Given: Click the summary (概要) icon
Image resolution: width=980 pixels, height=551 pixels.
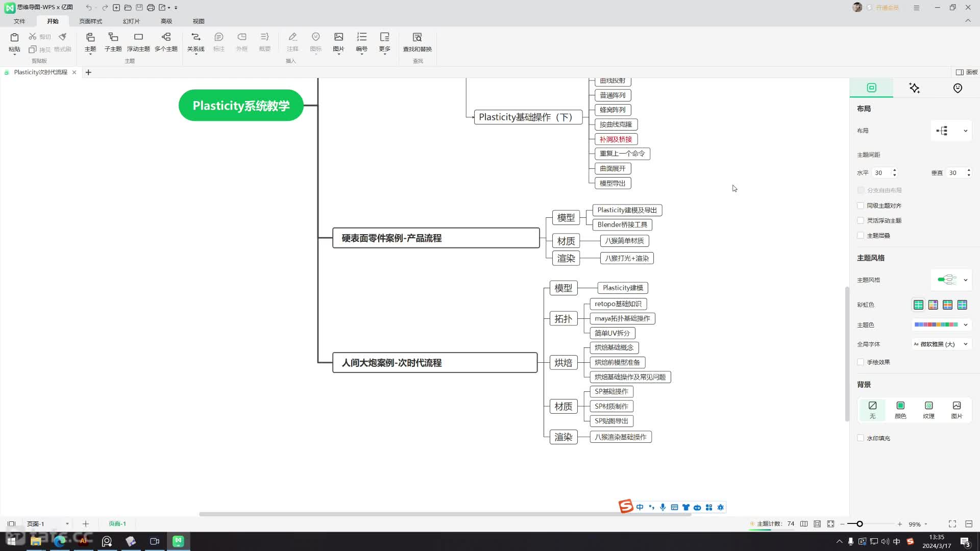Looking at the screenshot, I should [x=264, y=37].
